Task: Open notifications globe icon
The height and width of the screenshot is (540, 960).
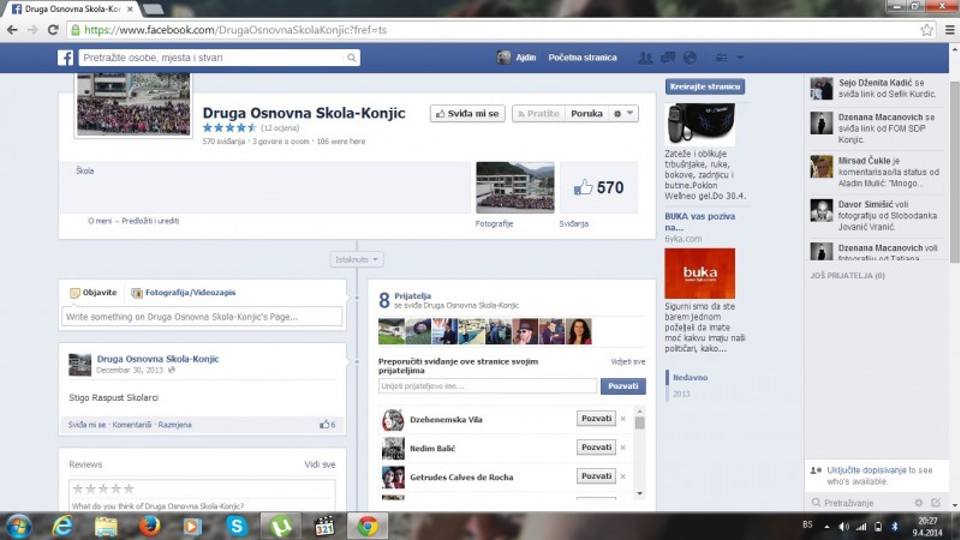Action: (690, 58)
